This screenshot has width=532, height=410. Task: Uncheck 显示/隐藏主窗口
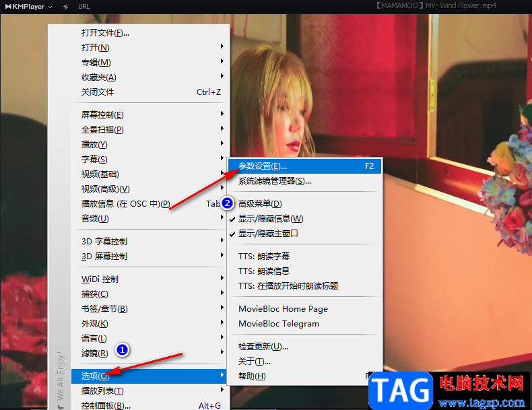tap(304, 234)
